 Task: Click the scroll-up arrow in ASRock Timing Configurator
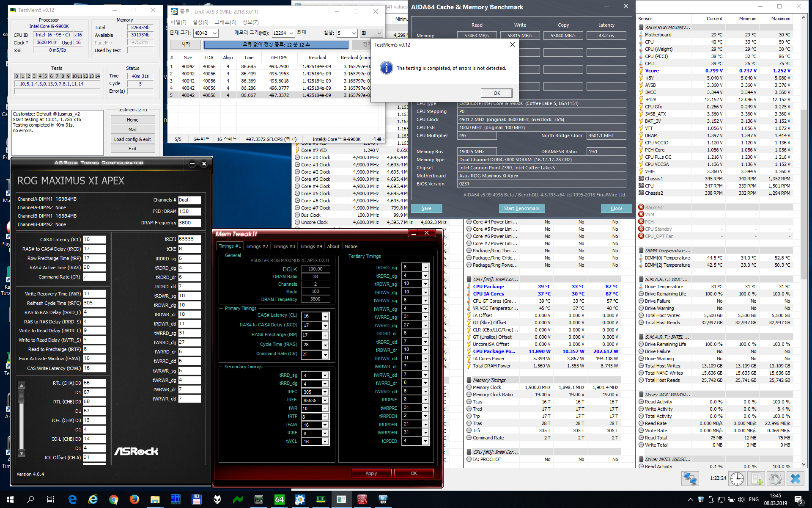coord(22,385)
